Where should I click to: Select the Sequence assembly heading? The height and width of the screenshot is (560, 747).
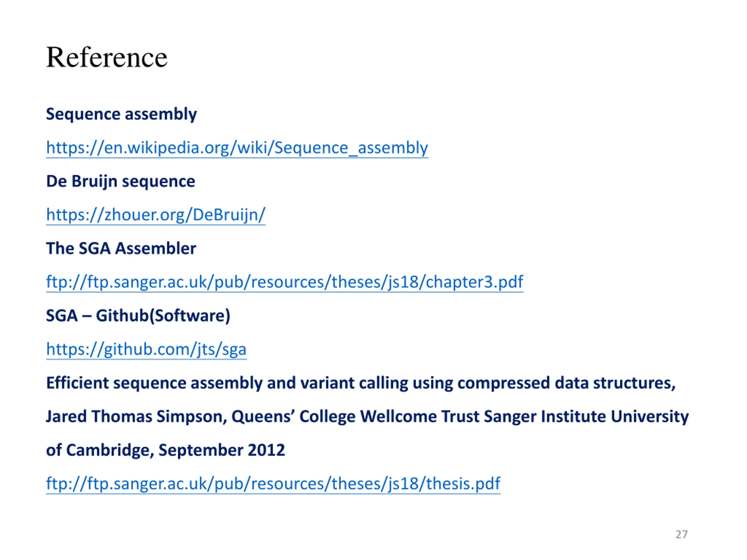[121, 114]
